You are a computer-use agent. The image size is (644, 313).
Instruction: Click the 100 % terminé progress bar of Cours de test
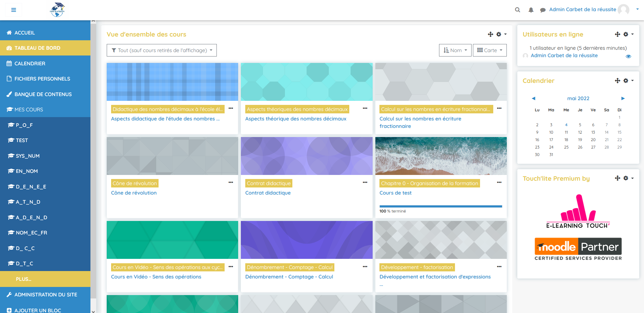(x=441, y=206)
